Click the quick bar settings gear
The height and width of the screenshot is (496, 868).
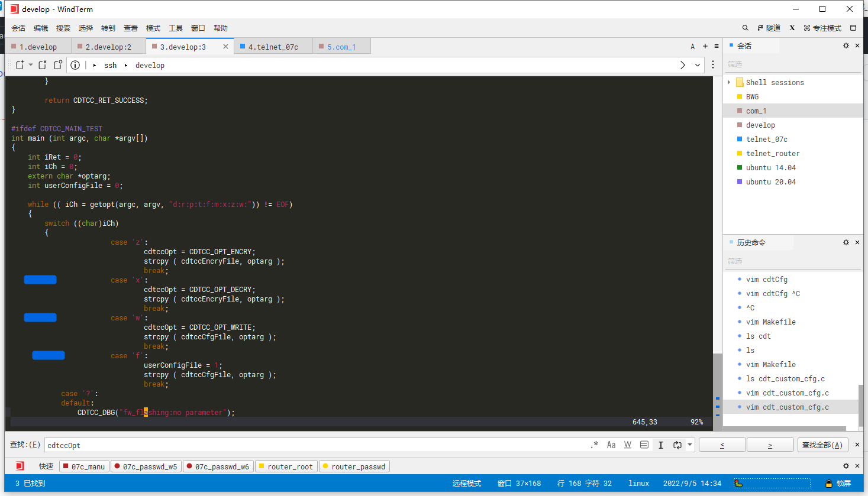tap(846, 466)
